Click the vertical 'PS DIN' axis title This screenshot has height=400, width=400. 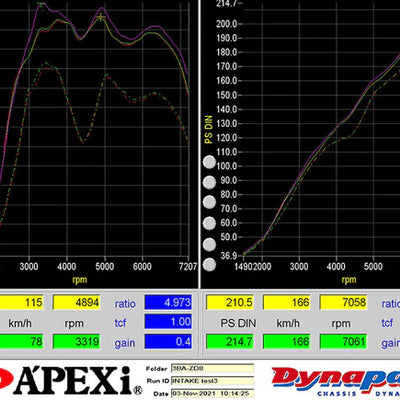tap(209, 129)
